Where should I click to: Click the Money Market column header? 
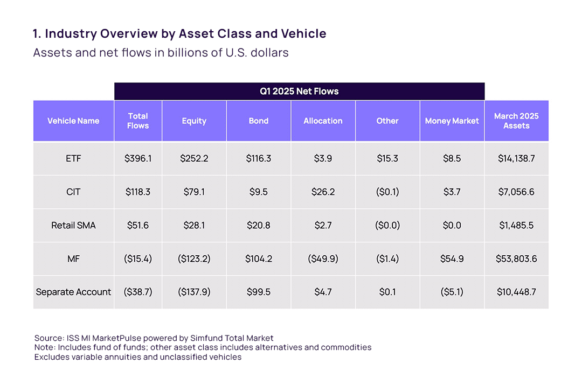[452, 121]
